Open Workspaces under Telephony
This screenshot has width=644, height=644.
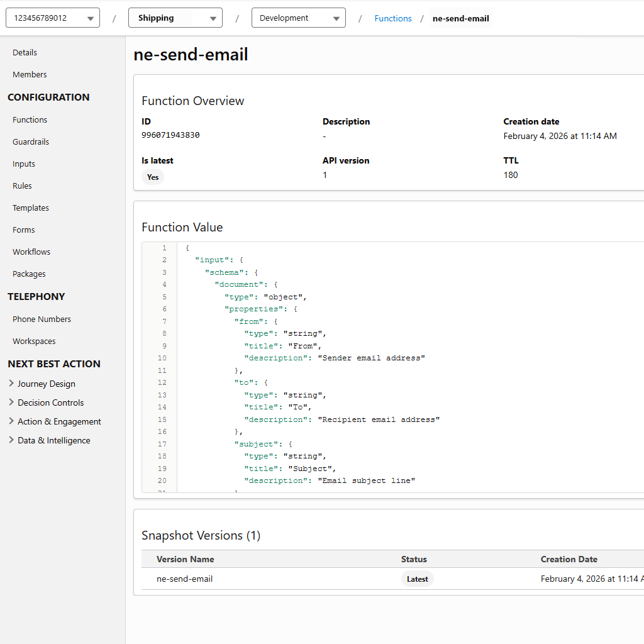click(34, 341)
